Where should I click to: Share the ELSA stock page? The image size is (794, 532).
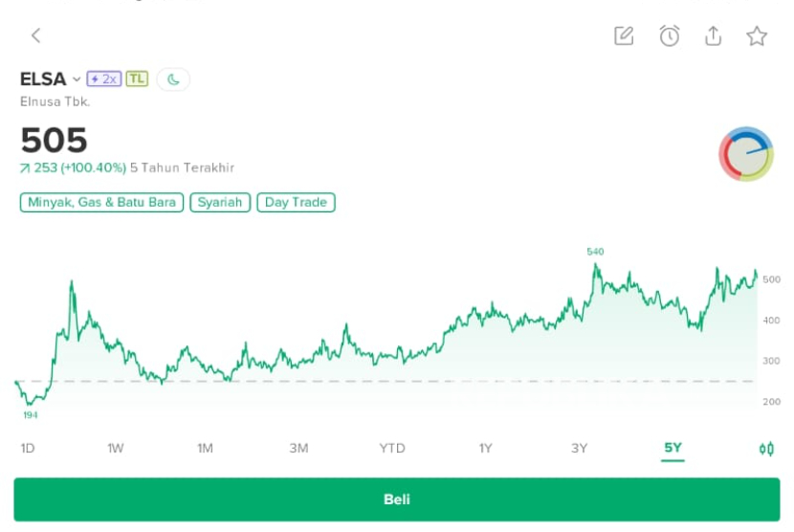713,35
